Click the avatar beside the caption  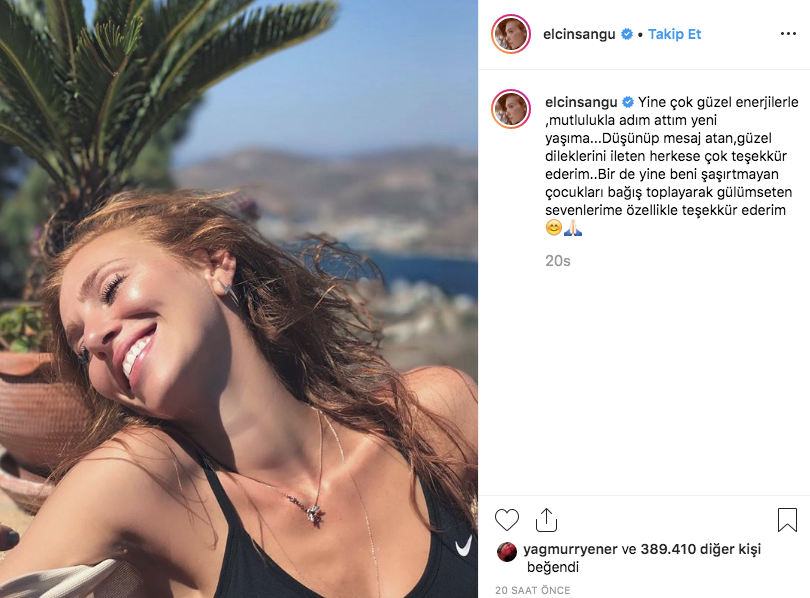click(510, 108)
